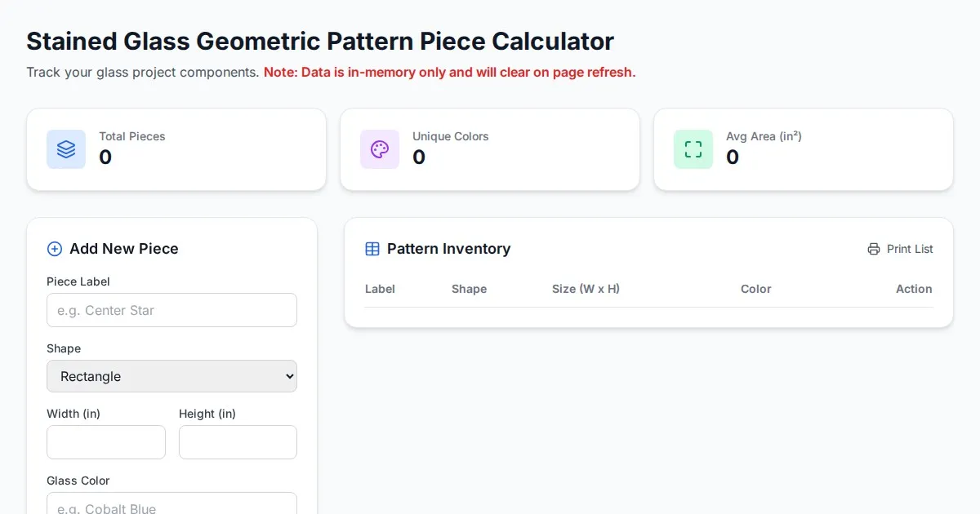Screen dimensions: 980x514
Task: Click the plus circle icon beside Add New Piece
Action: 55,249
